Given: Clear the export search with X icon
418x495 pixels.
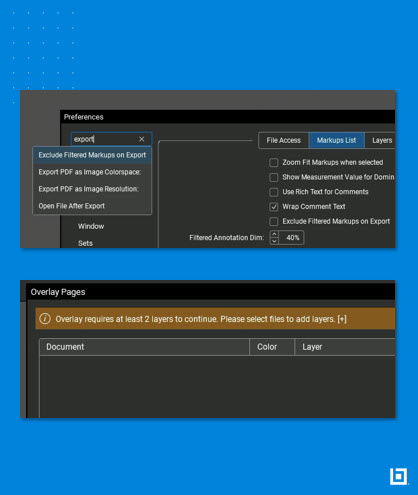Looking at the screenshot, I should pyautogui.click(x=142, y=139).
